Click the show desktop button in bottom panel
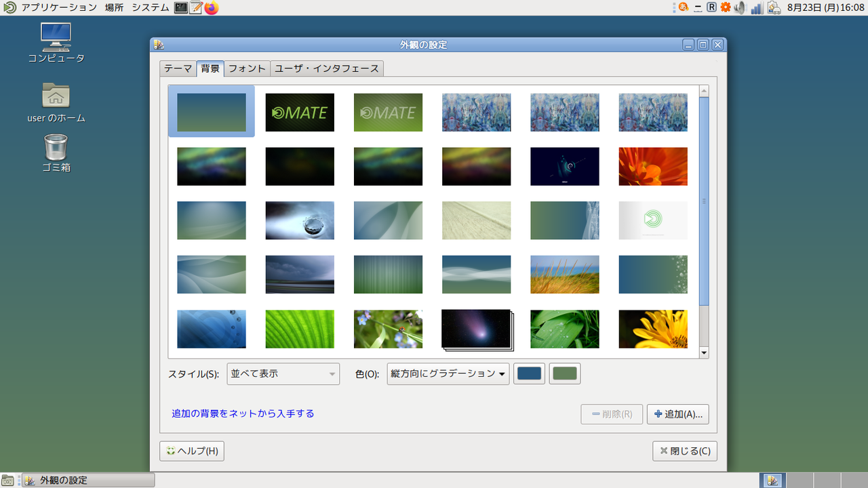Screen dimensions: 868x488 7,480
